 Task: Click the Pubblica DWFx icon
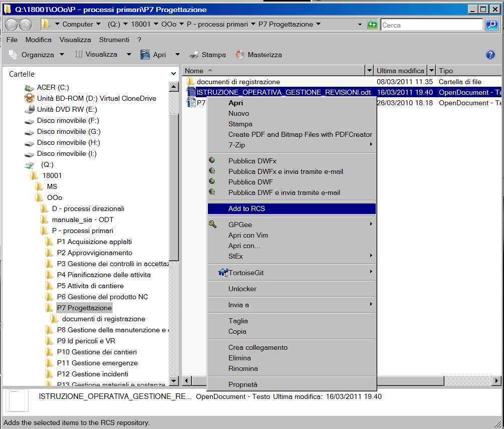tap(212, 160)
